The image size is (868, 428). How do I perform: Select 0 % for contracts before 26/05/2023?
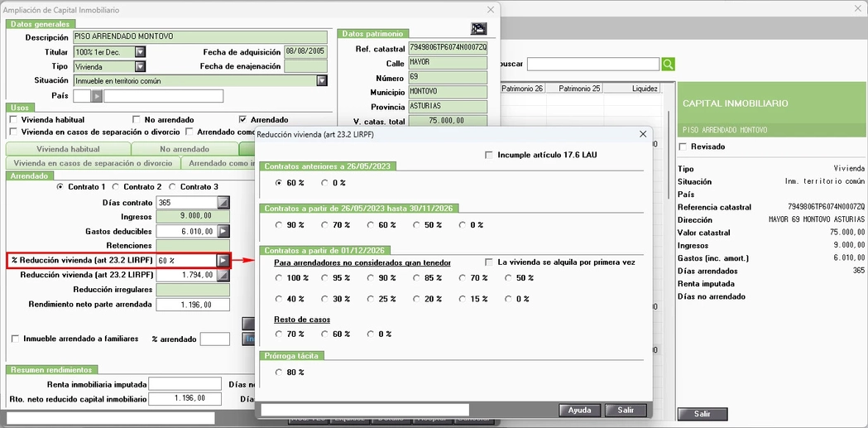[x=325, y=183]
